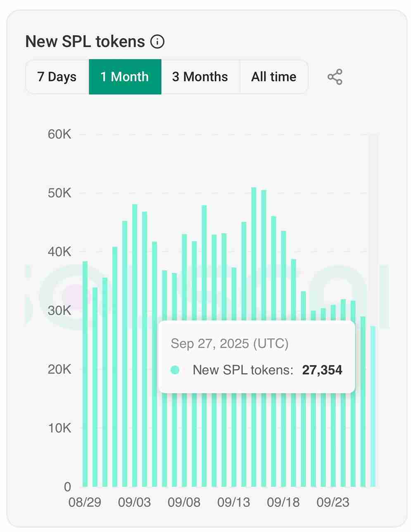Image resolution: width=411 pixels, height=532 pixels.
Task: Click the 60K y-axis label
Action: [x=59, y=134]
